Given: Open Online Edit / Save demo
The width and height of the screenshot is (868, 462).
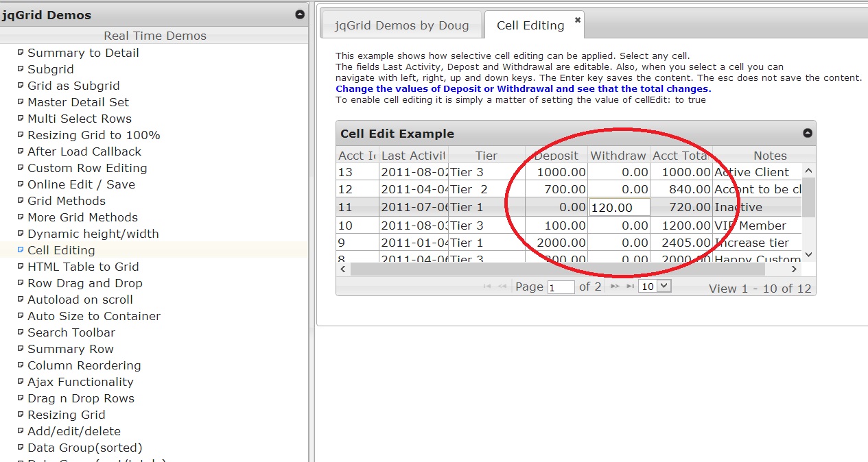Looking at the screenshot, I should [81, 184].
